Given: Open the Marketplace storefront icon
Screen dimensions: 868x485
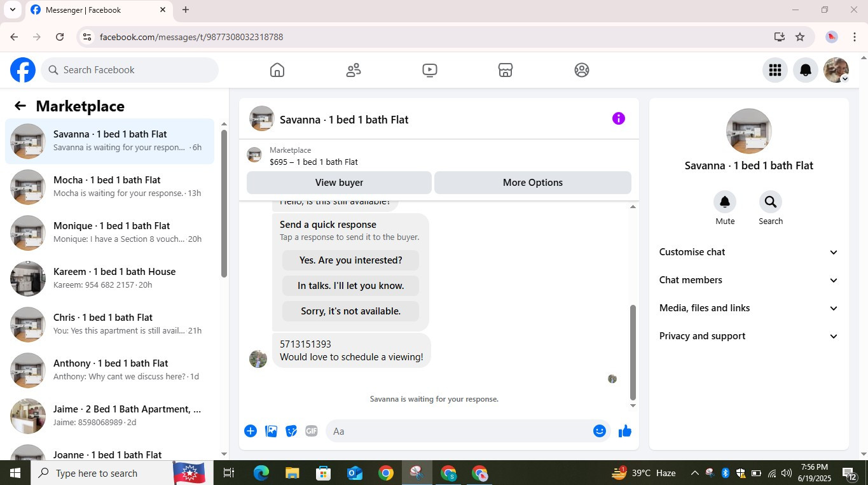Looking at the screenshot, I should pos(506,70).
